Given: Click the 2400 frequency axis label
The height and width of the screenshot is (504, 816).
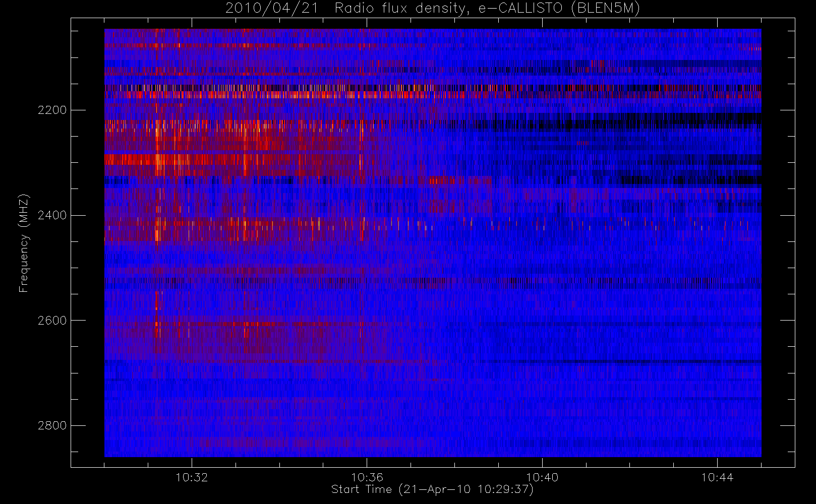Looking at the screenshot, I should [52, 215].
